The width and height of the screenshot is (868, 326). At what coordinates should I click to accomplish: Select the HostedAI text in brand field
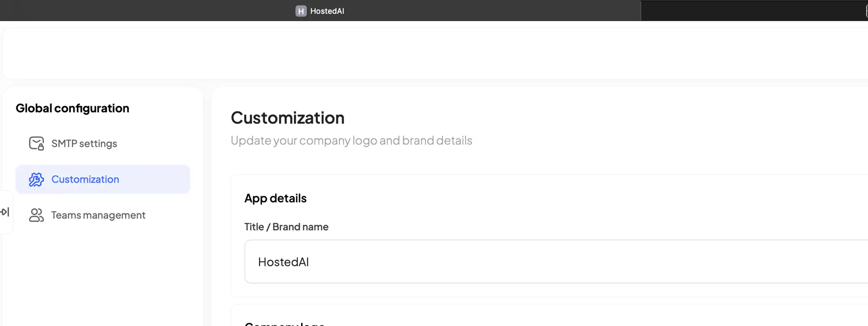click(x=283, y=261)
